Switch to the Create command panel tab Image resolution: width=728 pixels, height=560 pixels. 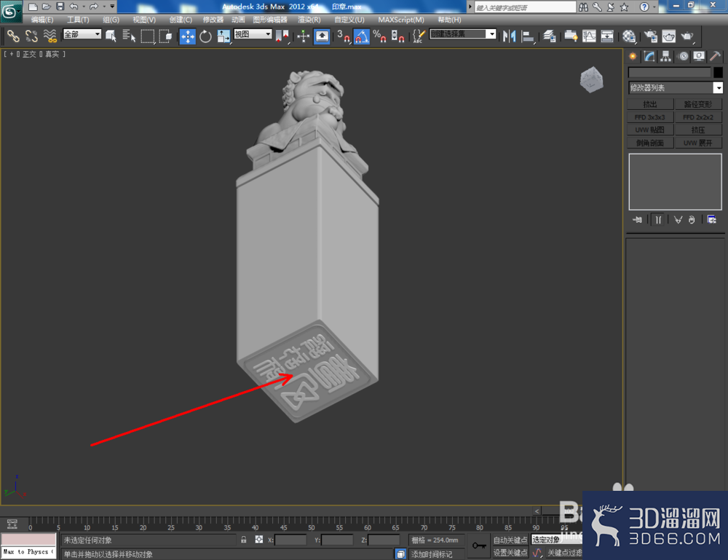pyautogui.click(x=633, y=56)
